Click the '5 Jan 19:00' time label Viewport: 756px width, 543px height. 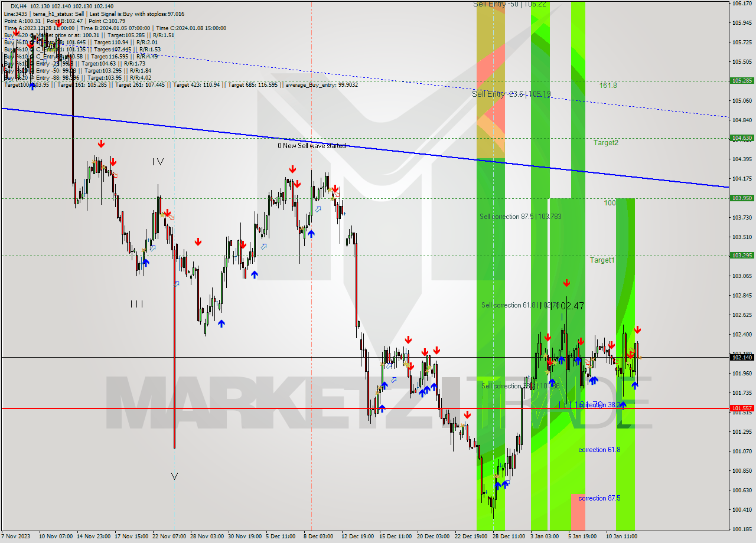(582, 537)
